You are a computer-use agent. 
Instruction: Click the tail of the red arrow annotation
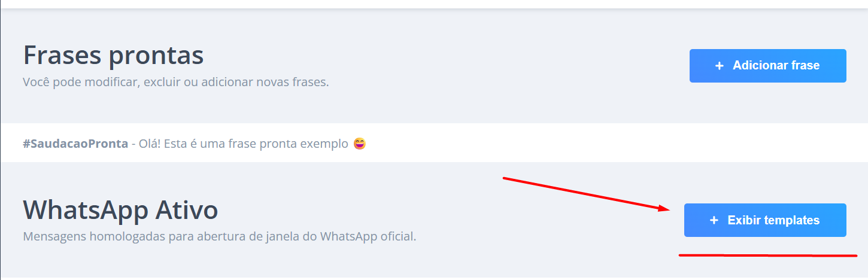point(506,178)
